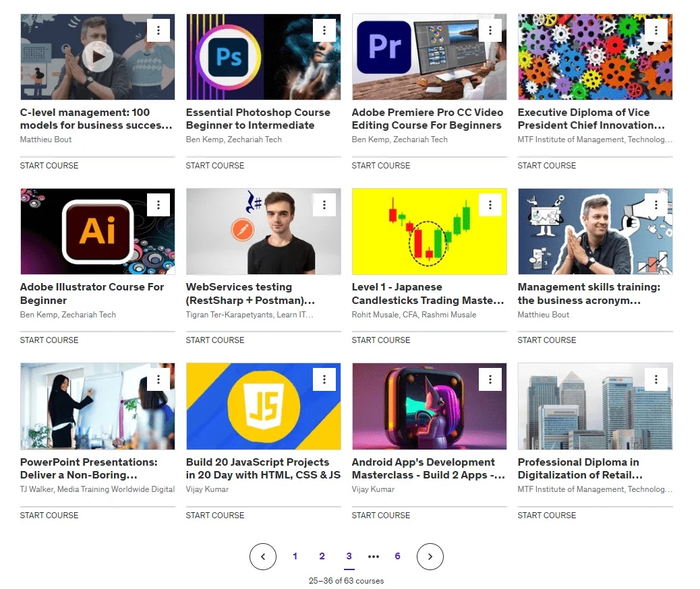
Task: Jump to page 2 of courses
Action: click(x=322, y=556)
